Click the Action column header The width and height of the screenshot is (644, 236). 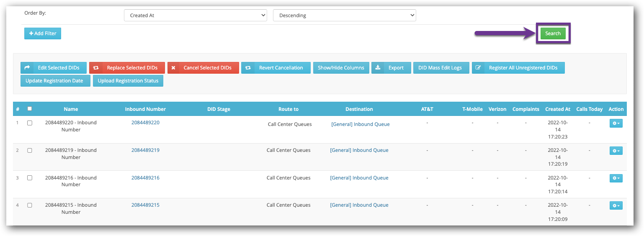pos(616,109)
